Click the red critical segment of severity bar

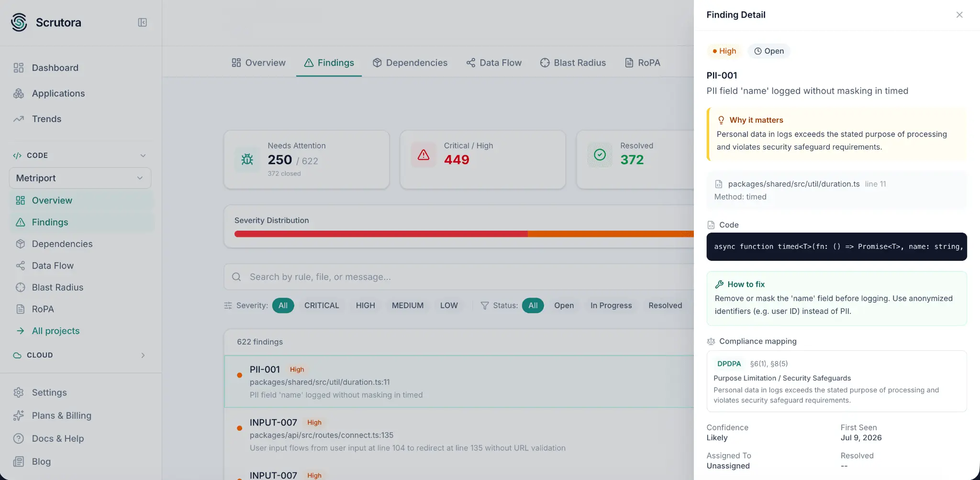tap(381, 234)
